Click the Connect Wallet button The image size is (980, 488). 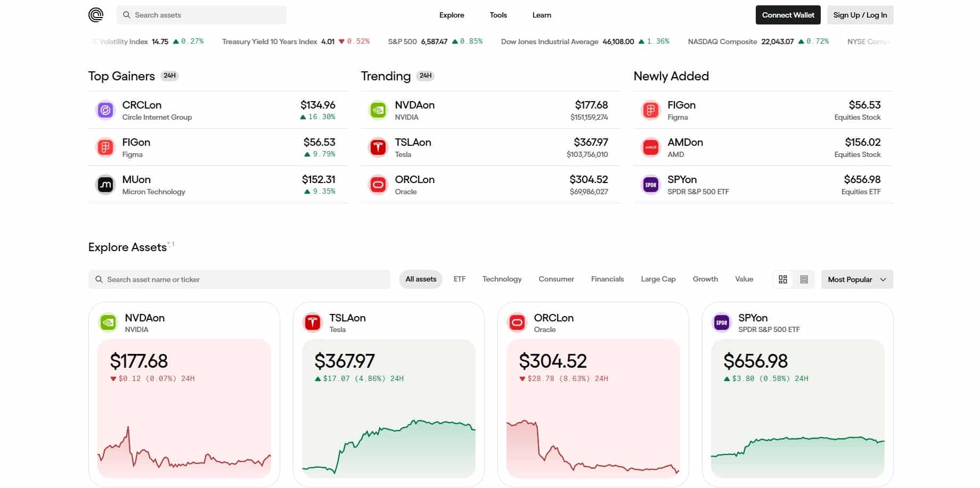[x=788, y=15]
